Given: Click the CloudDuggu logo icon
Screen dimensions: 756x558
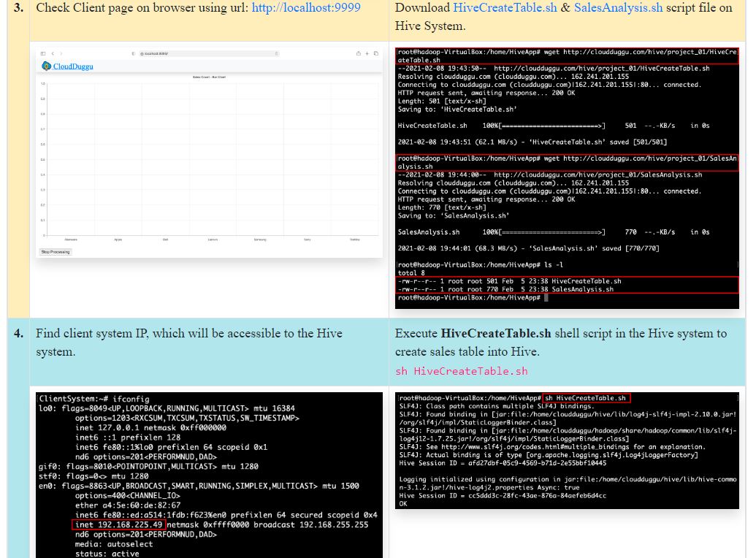Looking at the screenshot, I should click(x=47, y=66).
